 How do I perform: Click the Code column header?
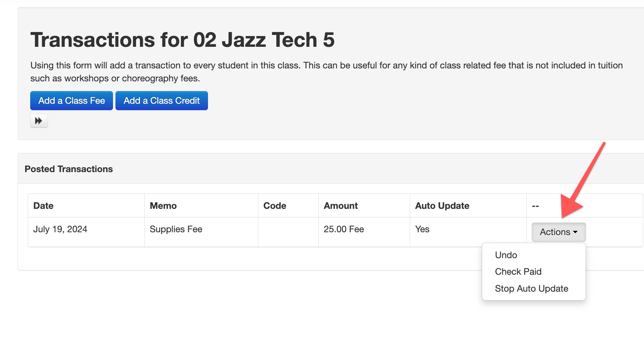pos(275,206)
